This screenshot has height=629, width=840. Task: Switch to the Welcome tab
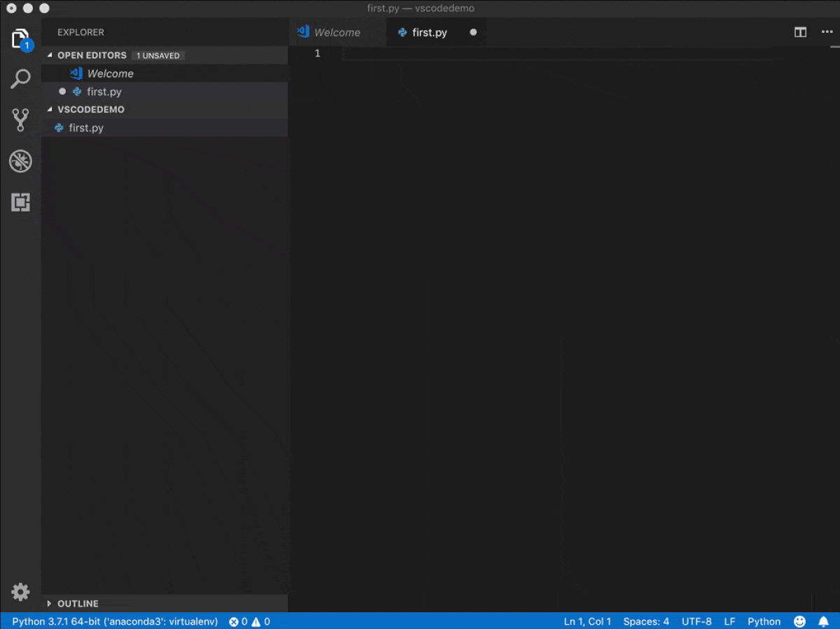point(337,32)
